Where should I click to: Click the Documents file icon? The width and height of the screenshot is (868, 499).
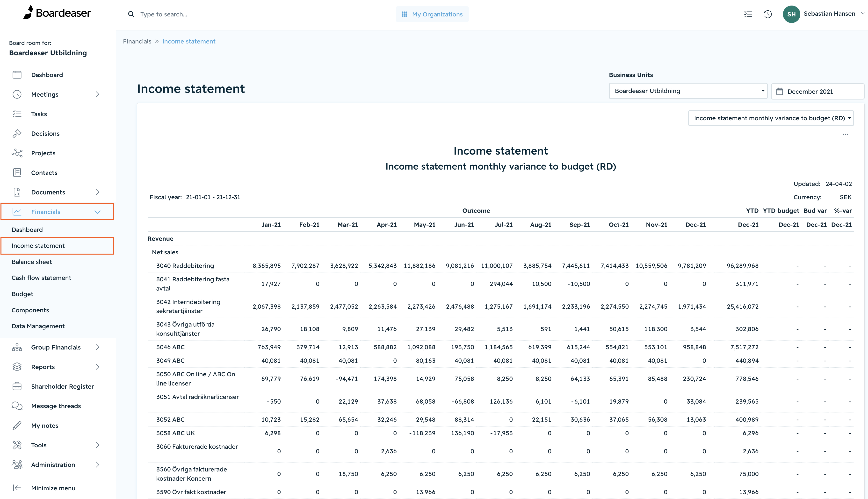pos(17,192)
